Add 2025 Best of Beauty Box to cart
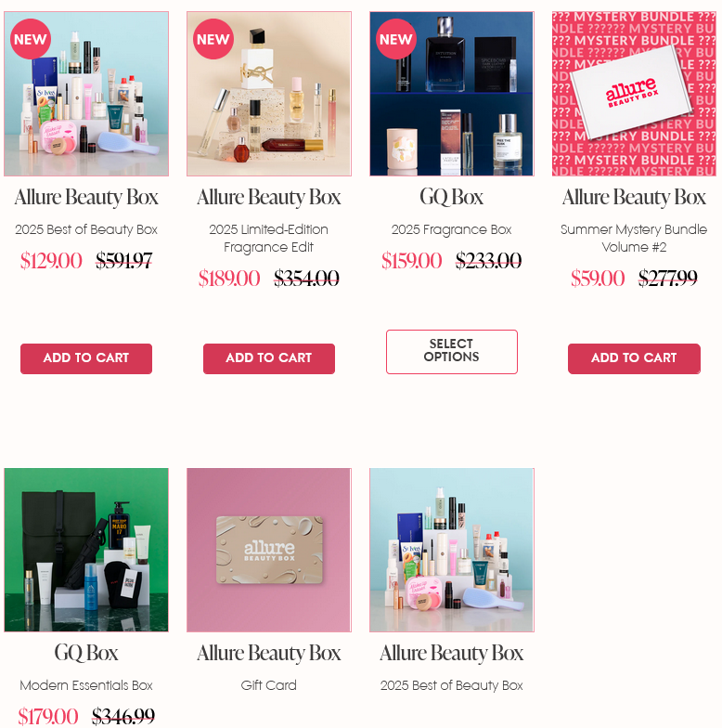 [x=86, y=358]
